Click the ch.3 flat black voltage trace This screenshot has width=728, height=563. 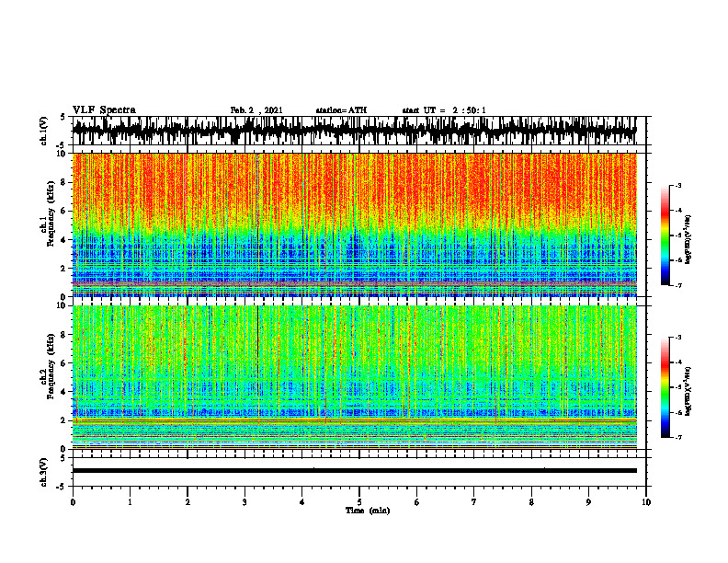click(x=355, y=471)
